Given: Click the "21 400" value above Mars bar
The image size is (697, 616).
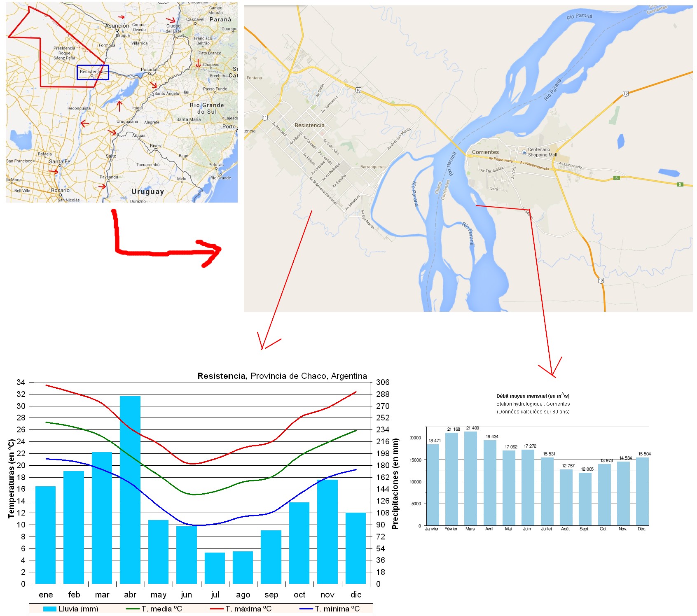Looking at the screenshot, I should tap(472, 428).
